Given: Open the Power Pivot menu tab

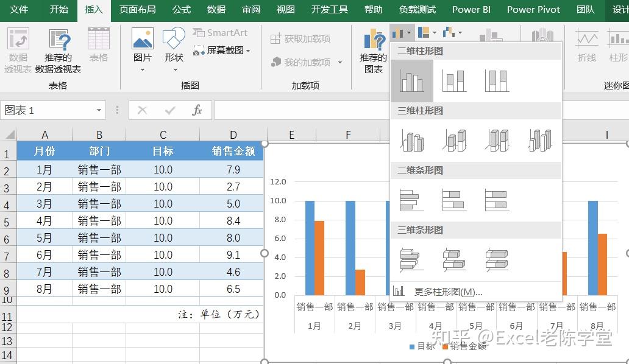Looking at the screenshot, I should pos(533,10).
